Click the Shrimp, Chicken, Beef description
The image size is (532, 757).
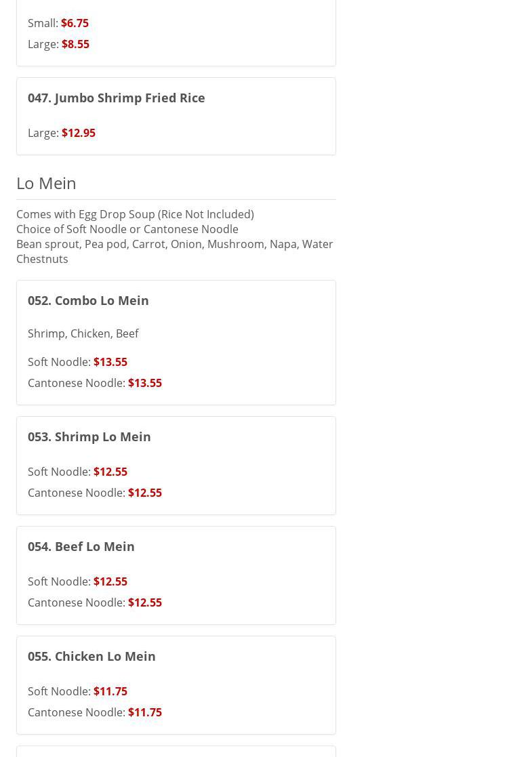(x=83, y=333)
